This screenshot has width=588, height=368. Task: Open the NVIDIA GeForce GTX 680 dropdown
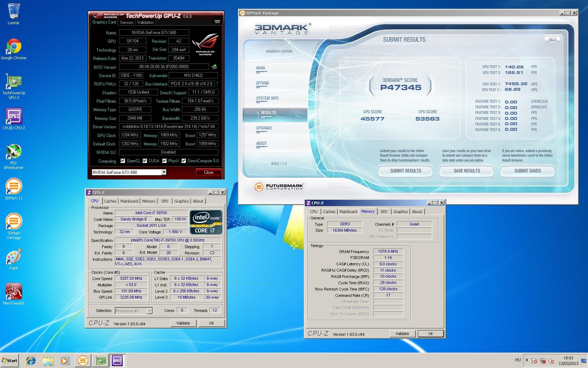[x=163, y=172]
